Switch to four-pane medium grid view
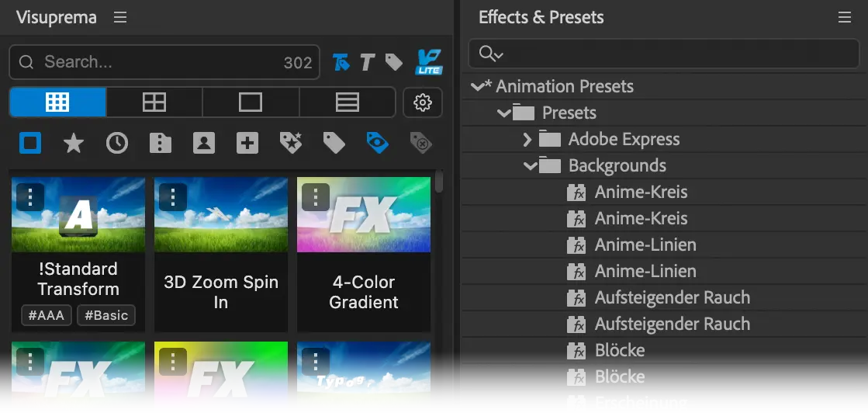Viewport: 868px width, 413px height. 154,102
